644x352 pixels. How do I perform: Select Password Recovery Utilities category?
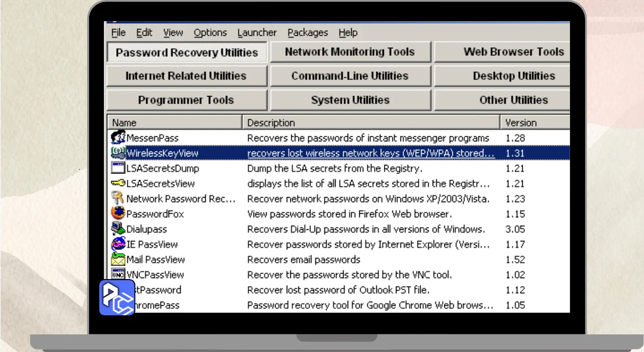(x=187, y=53)
